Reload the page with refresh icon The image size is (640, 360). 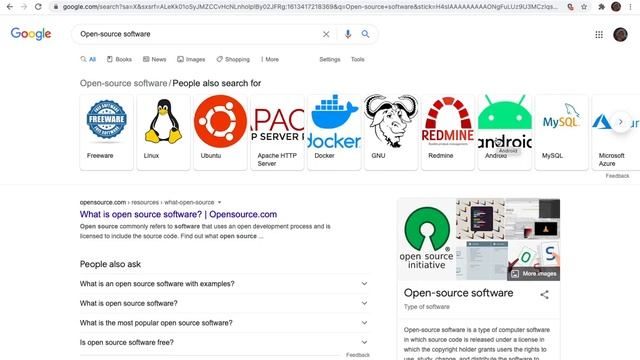click(38, 7)
